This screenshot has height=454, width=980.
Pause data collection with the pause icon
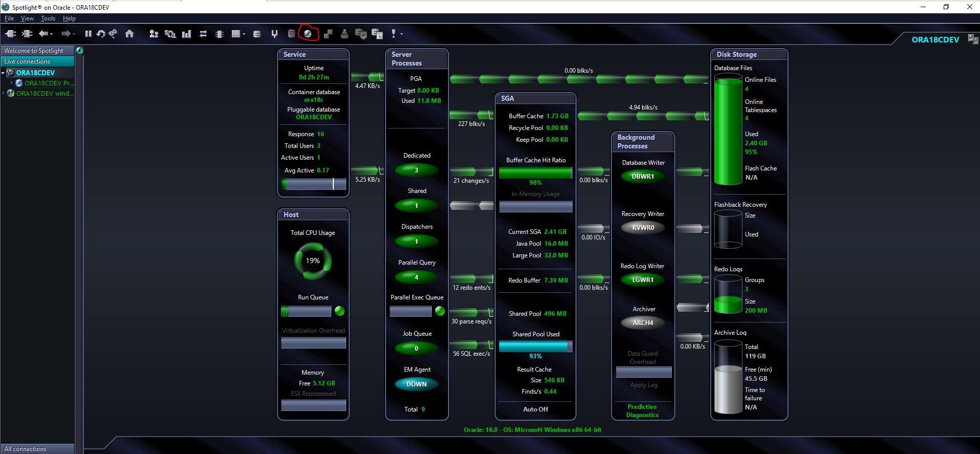88,34
